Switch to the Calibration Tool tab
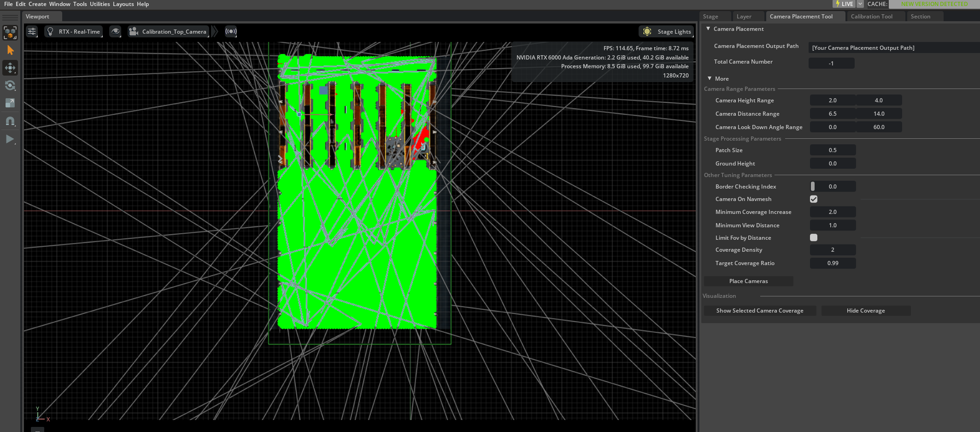 tap(871, 17)
